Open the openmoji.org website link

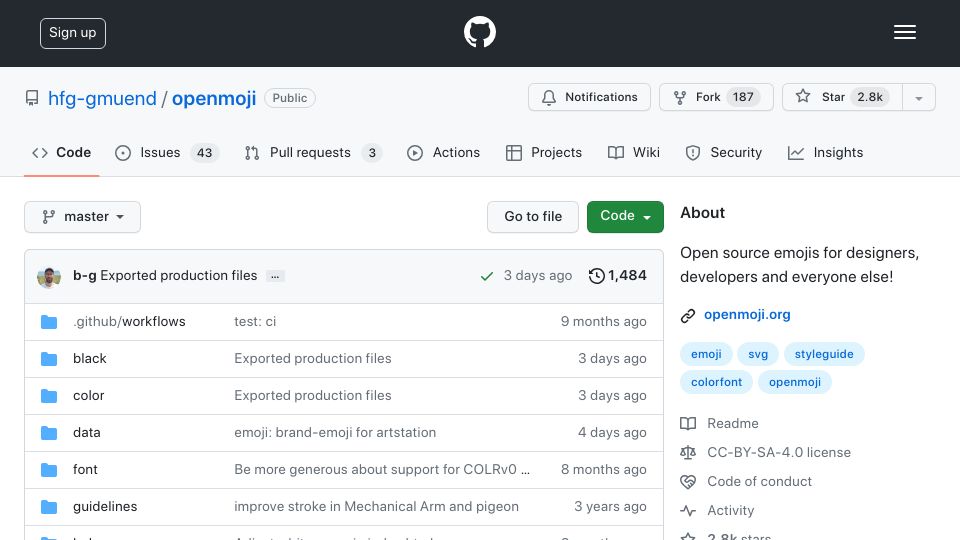click(747, 315)
